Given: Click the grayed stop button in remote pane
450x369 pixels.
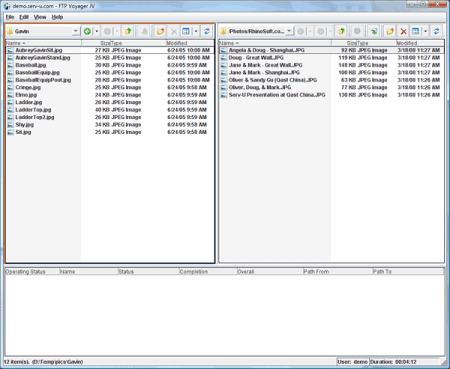Looking at the screenshot, I should pos(357,31).
